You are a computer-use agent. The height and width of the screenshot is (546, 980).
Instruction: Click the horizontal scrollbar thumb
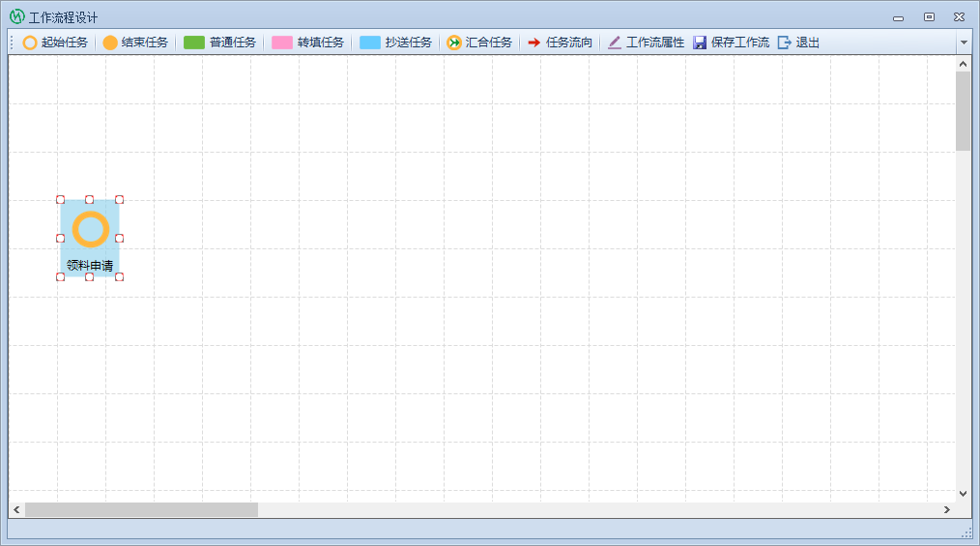tap(141, 509)
